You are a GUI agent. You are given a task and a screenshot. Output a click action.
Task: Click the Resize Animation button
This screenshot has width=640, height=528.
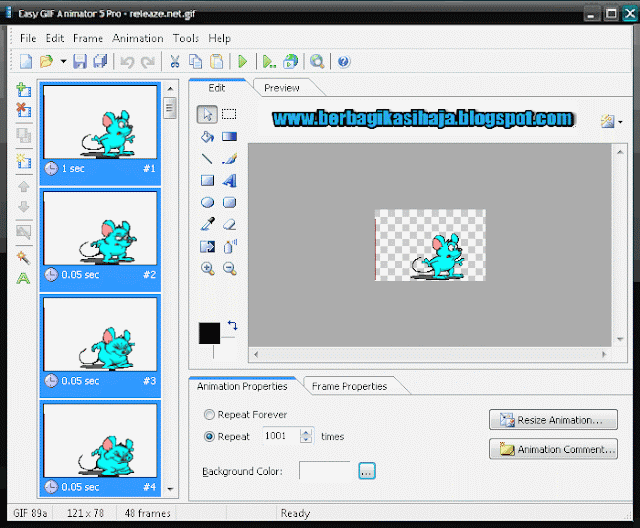pos(553,420)
